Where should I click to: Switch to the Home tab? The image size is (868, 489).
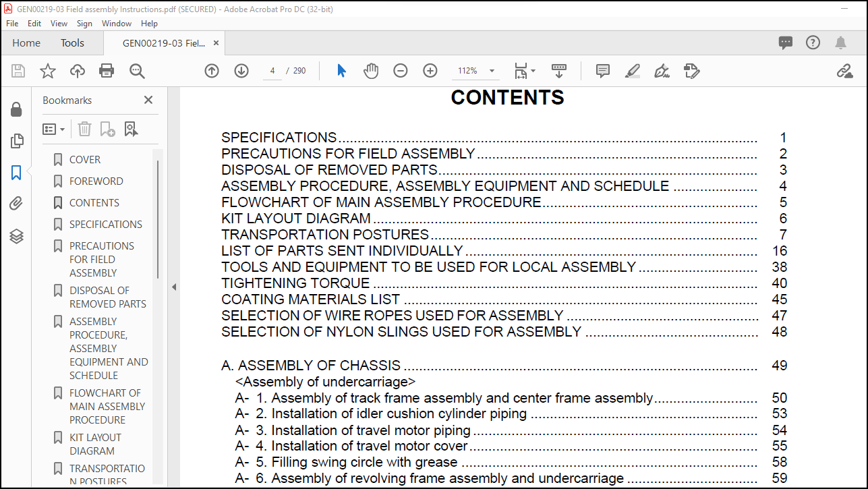coord(26,42)
